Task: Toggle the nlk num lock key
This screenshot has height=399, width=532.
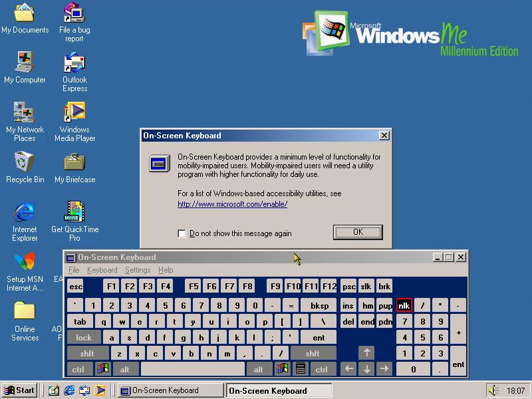Action: click(404, 305)
